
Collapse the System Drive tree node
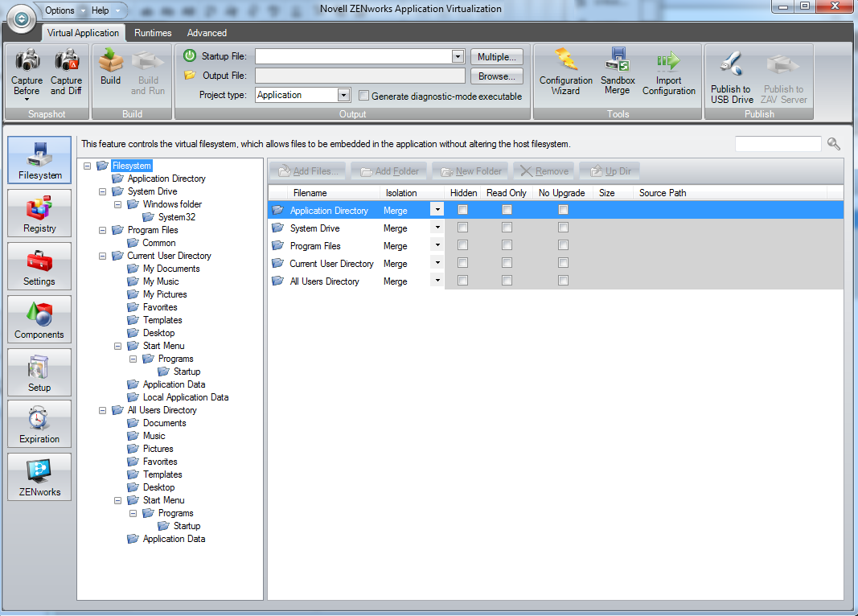[103, 191]
